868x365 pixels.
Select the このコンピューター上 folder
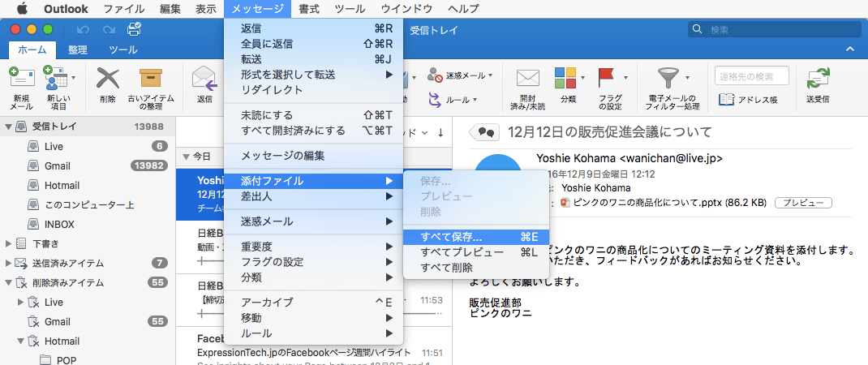88,204
